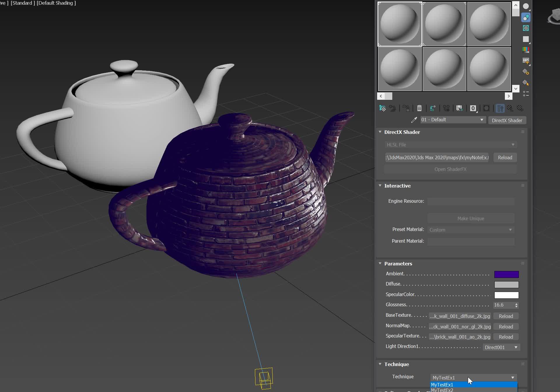This screenshot has height=392, width=560.
Task: Toggle the sample slot Backlight
Action: (x=526, y=17)
